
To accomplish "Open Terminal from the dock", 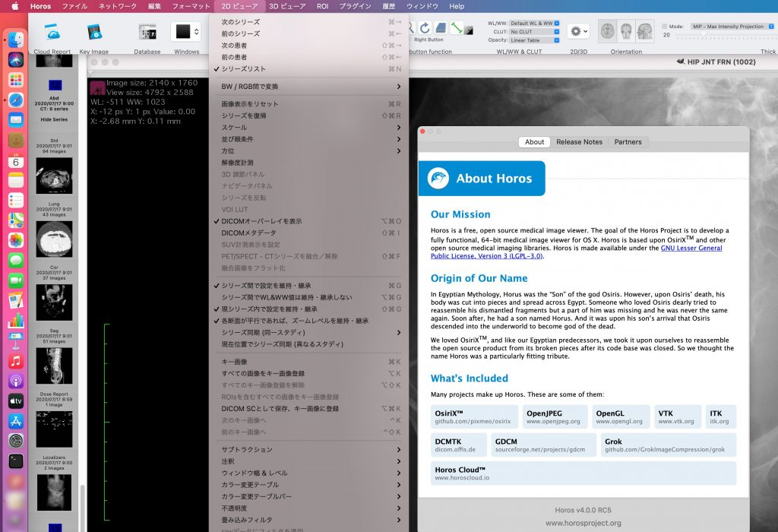I will click(x=16, y=461).
